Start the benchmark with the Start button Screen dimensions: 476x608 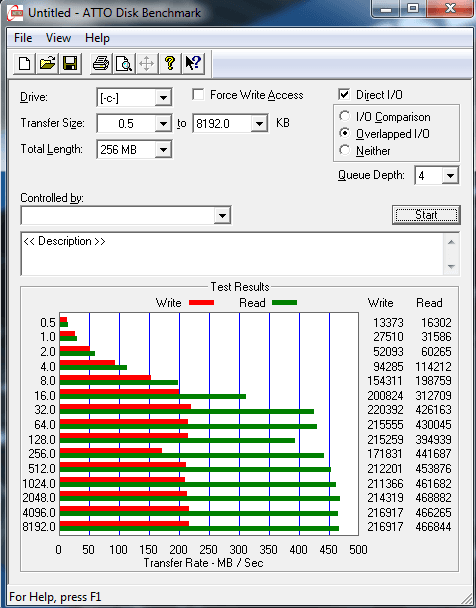pyautogui.click(x=426, y=215)
